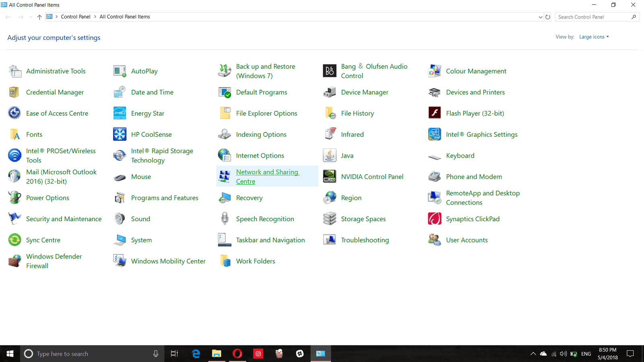This screenshot has width=644, height=362.
Task: Click the Flash Player icon
Action: click(x=435, y=113)
